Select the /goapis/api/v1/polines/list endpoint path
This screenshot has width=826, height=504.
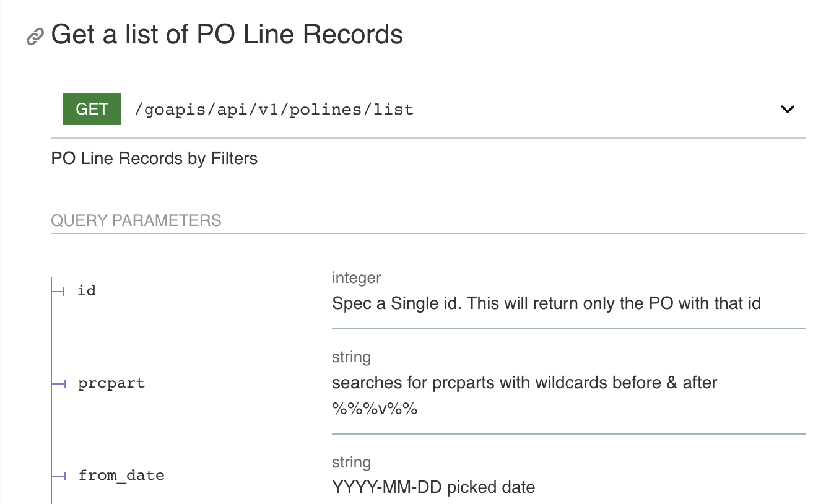coord(274,110)
